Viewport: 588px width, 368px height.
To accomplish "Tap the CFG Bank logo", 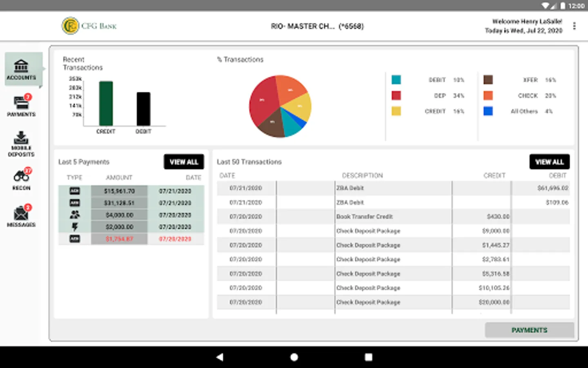I will [89, 26].
